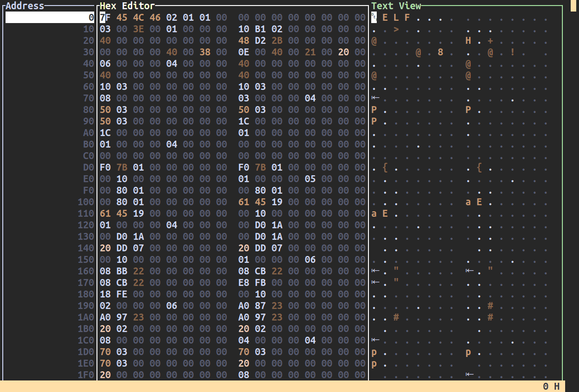Click the E8 byte in row 170

244,282
